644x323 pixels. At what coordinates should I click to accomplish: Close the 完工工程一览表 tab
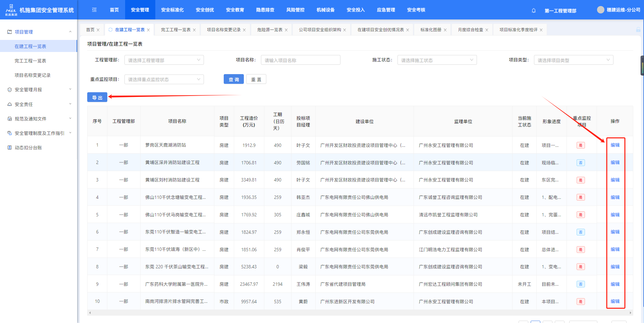coord(194,30)
